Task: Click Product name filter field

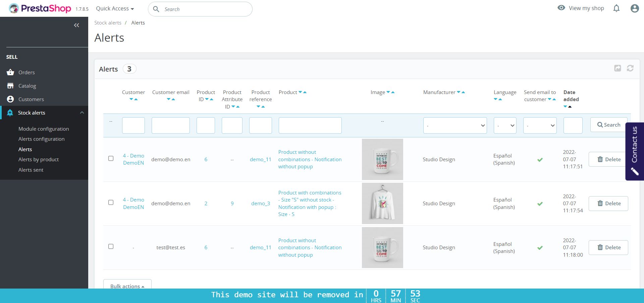Action: click(310, 126)
